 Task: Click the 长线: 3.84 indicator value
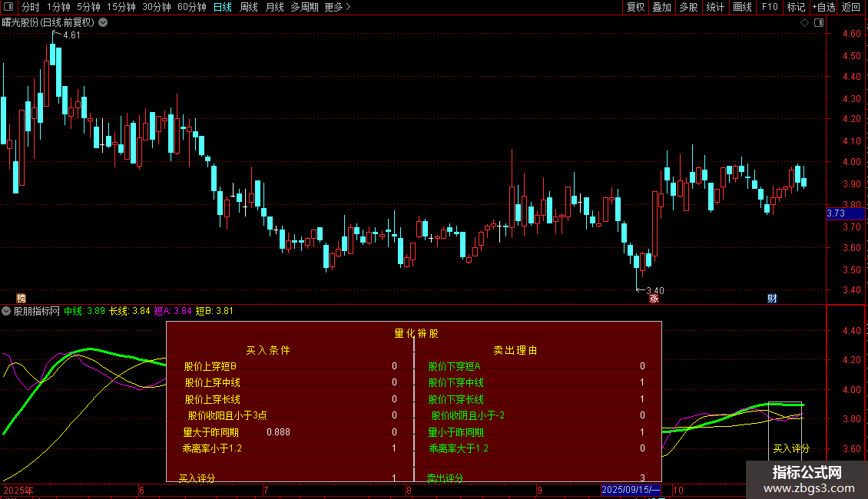[x=130, y=311]
